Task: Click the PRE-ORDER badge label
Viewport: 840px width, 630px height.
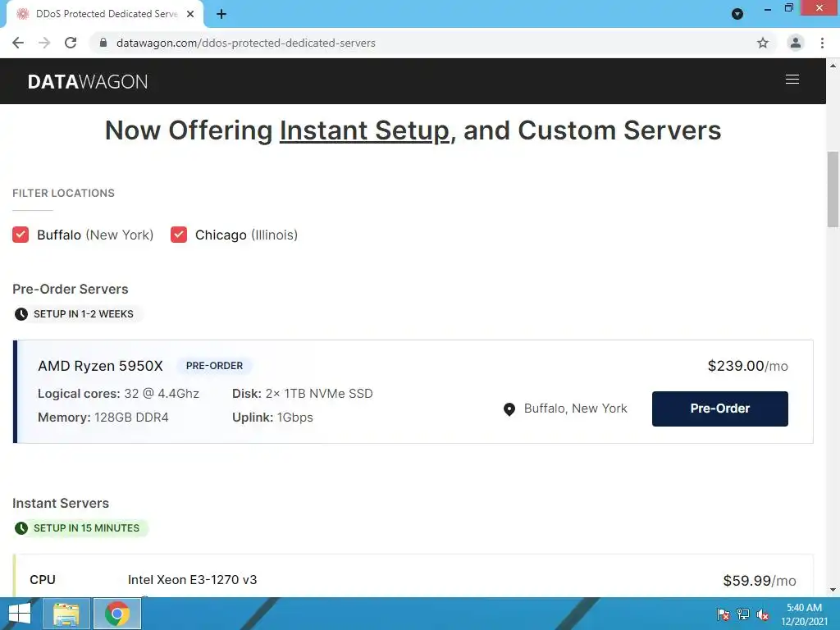Action: tap(214, 366)
